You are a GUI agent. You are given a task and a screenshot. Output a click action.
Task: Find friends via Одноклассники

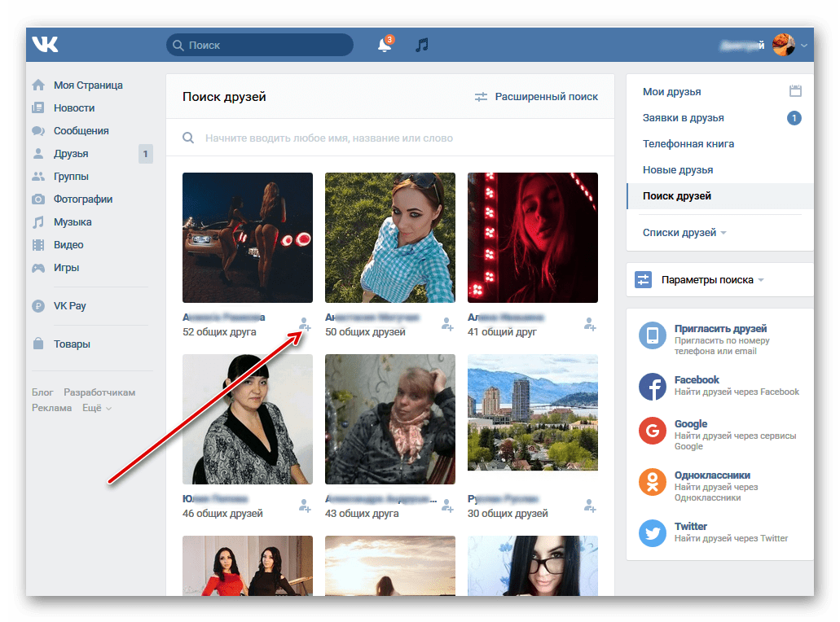[699, 485]
